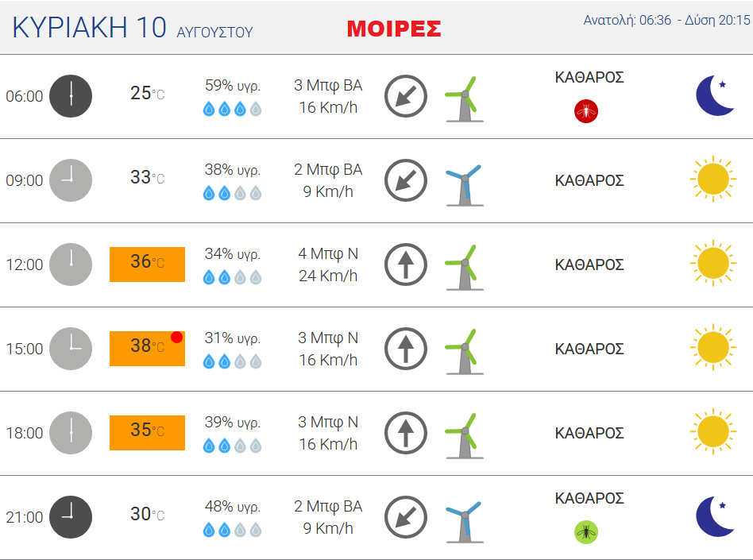Click the orange 36°C temperature box
The image size is (753, 560).
click(x=147, y=265)
